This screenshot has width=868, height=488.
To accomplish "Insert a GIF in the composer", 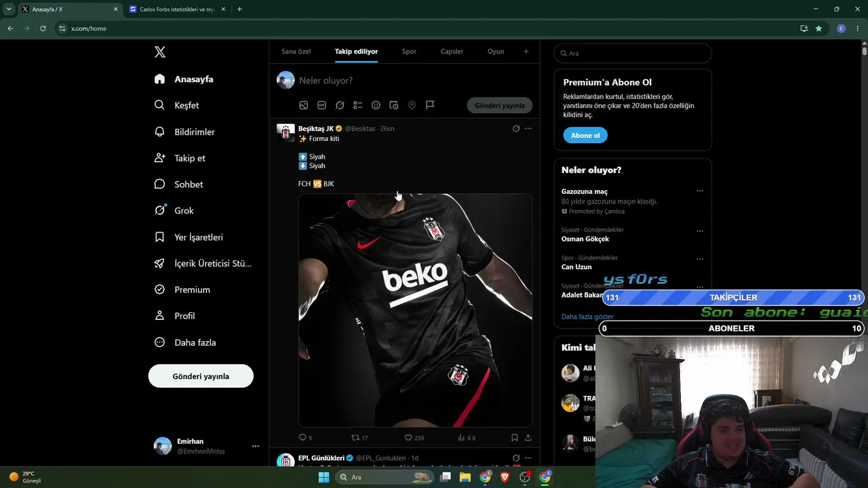I will coord(321,105).
